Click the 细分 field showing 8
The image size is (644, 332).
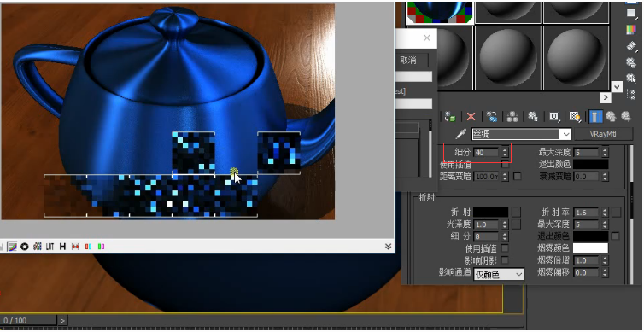click(487, 236)
